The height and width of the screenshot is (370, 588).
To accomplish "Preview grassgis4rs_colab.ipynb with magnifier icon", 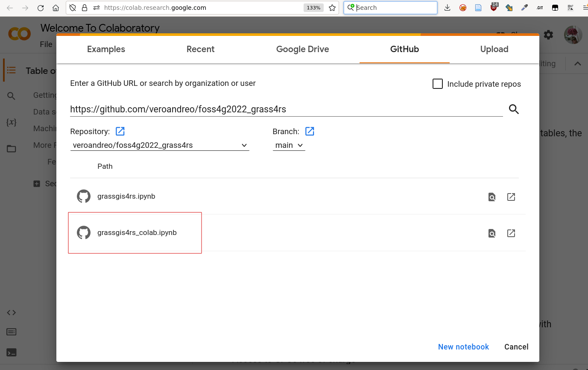I will coord(492,233).
